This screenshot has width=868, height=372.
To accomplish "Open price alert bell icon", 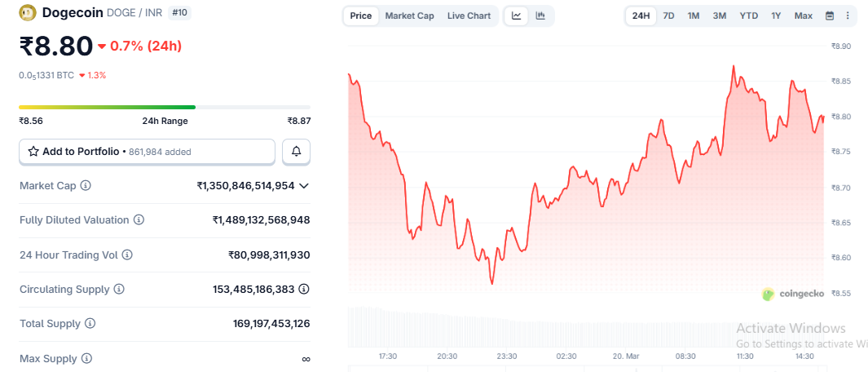I will pyautogui.click(x=296, y=152).
